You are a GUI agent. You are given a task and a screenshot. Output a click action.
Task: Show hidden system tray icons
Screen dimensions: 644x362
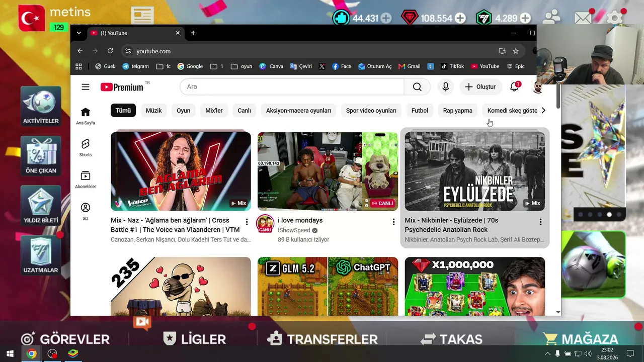coord(547,353)
